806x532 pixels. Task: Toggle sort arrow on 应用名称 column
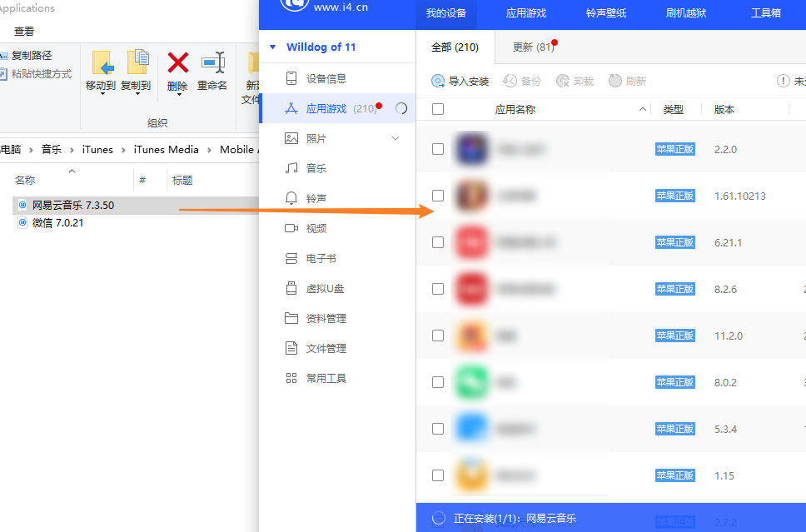(642, 109)
